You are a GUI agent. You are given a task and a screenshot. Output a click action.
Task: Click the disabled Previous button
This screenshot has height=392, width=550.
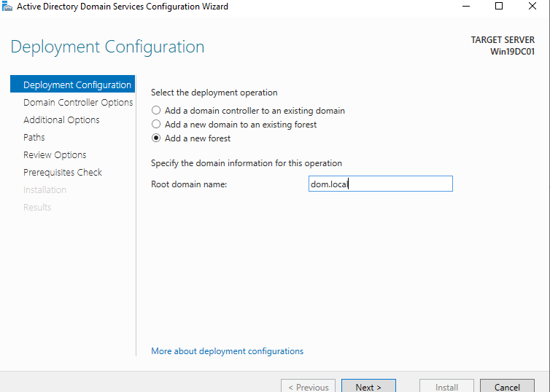point(308,386)
